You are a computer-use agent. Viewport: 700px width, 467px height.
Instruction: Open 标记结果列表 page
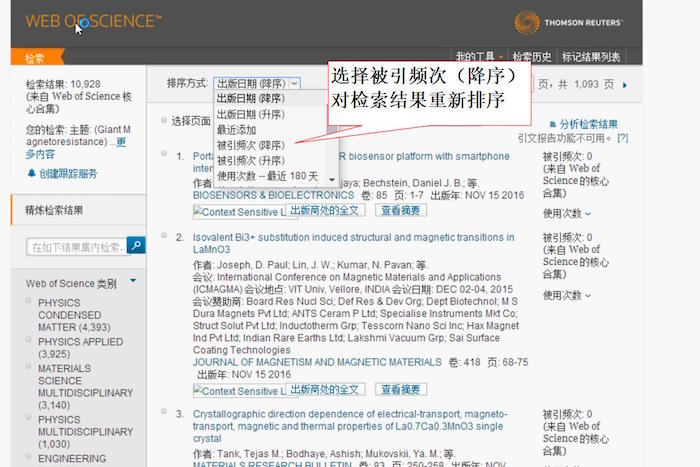(x=591, y=57)
